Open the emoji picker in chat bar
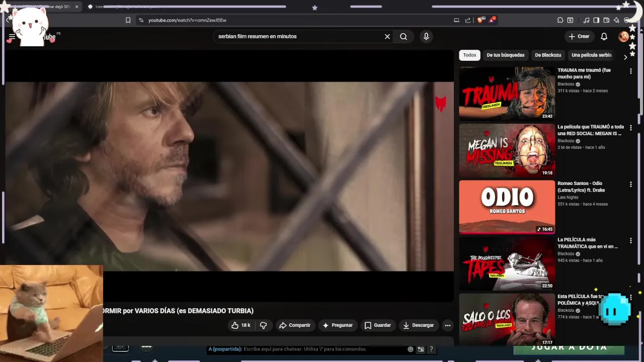644x362 pixels. tap(411, 349)
